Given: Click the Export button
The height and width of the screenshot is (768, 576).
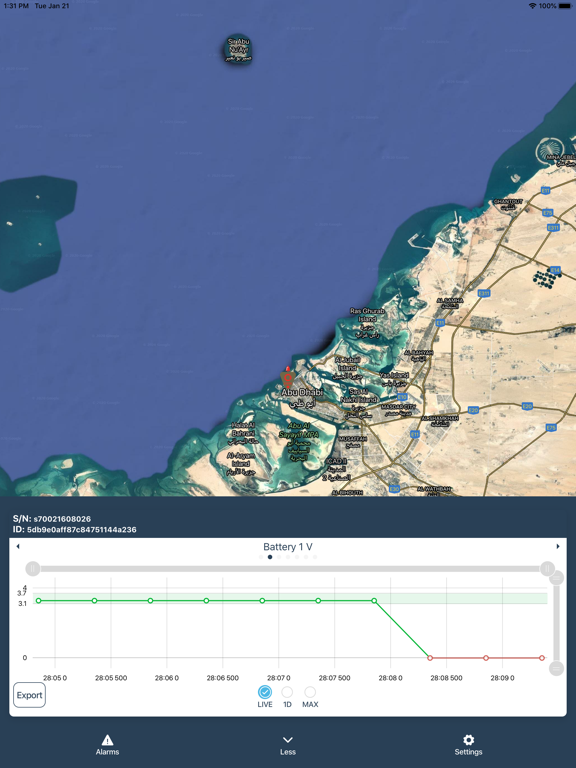Looking at the screenshot, I should pos(29,695).
